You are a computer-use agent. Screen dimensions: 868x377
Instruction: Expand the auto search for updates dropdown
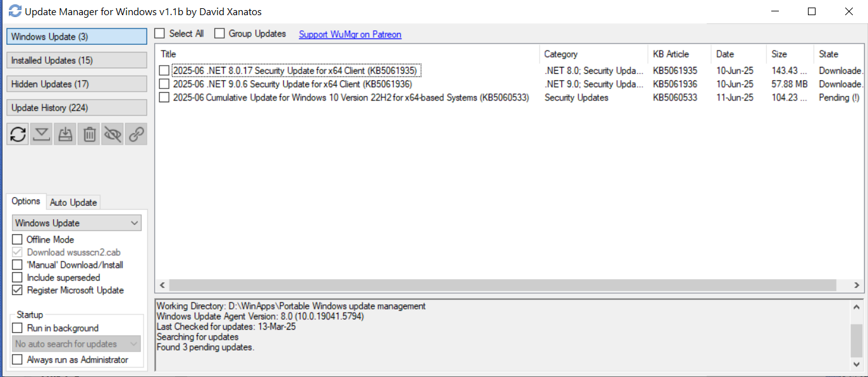coord(76,344)
